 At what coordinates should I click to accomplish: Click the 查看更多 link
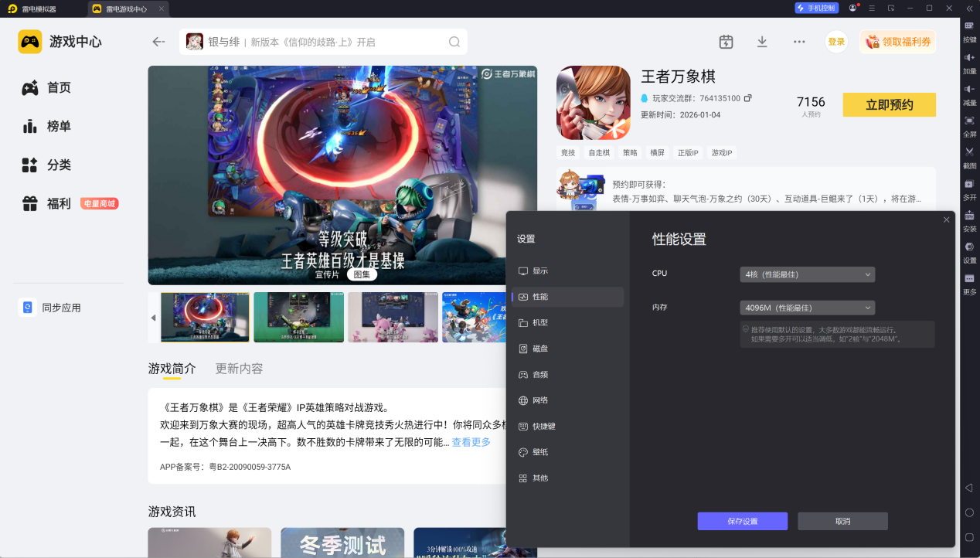(471, 442)
